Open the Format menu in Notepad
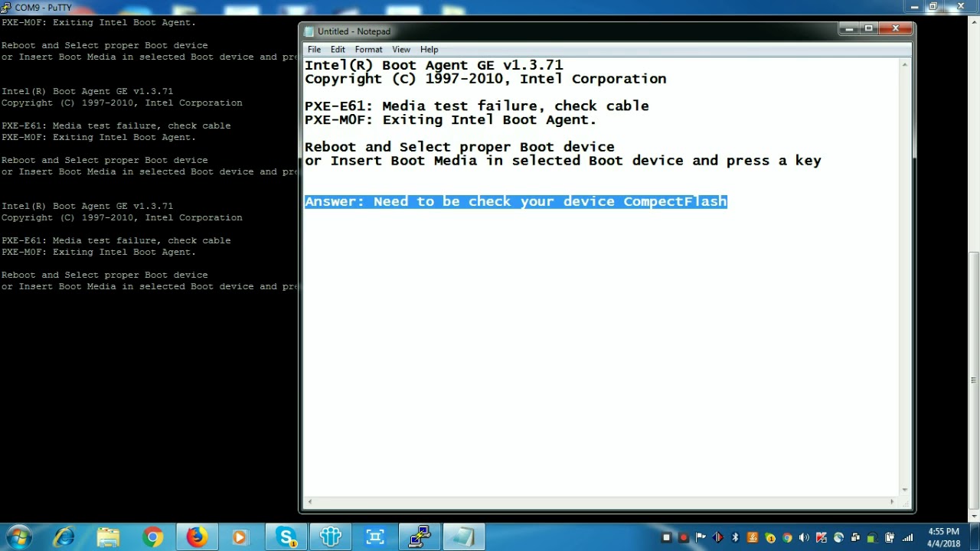Viewport: 980px width, 551px height. tap(368, 49)
